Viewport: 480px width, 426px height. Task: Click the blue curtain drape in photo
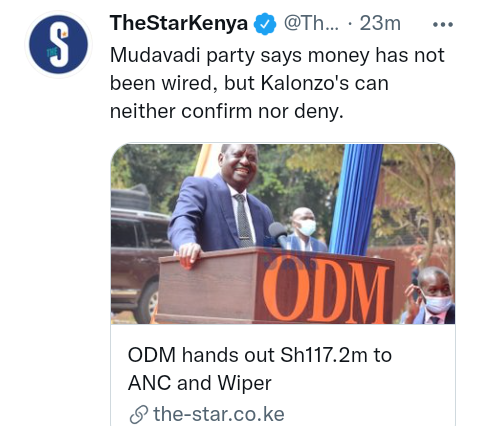coord(355,199)
